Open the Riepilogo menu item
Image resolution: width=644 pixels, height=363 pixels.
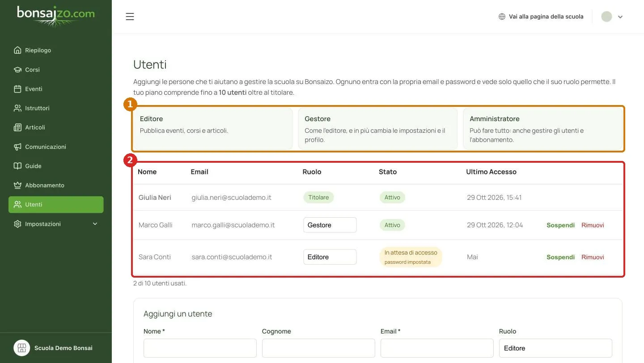(56, 50)
